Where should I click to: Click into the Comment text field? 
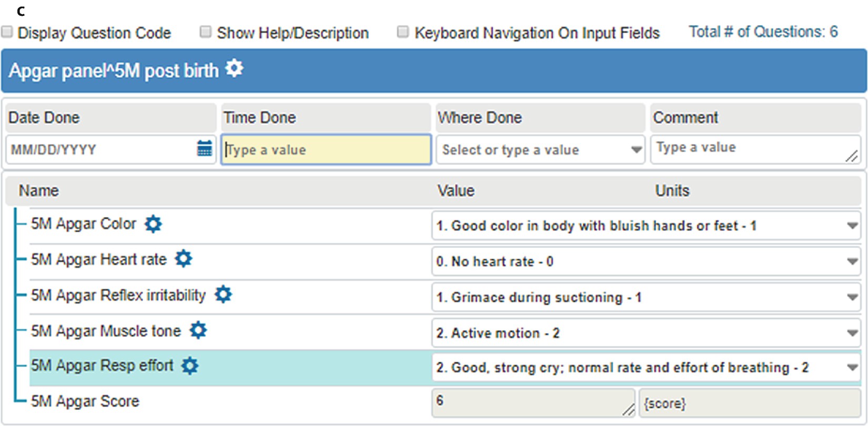click(747, 149)
